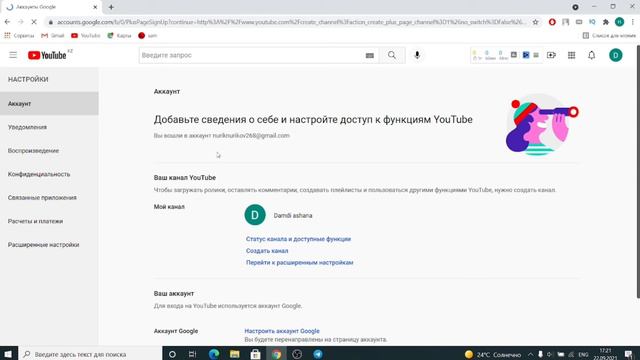Select Расчеты и платежи in sidebar
Image resolution: width=640 pixels, height=360 pixels.
(49, 221)
